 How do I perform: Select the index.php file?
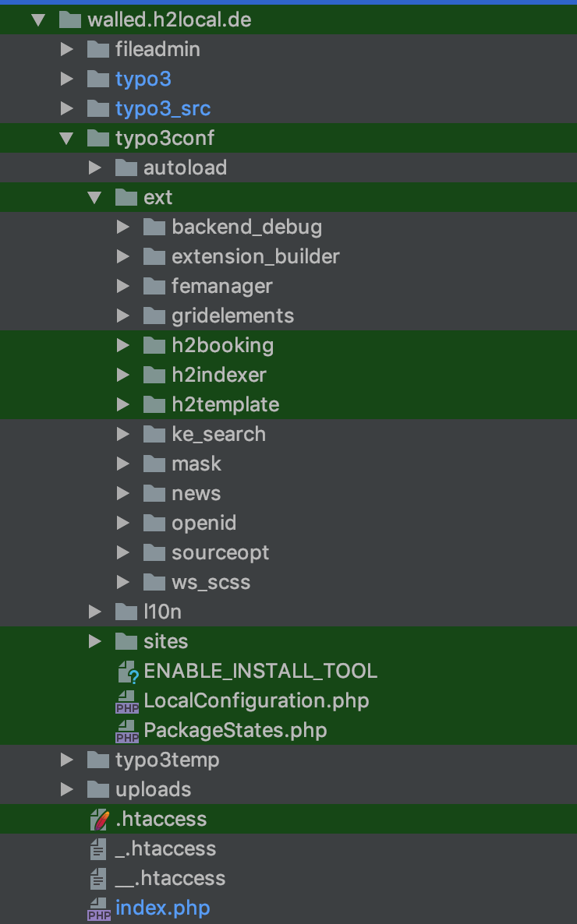[x=162, y=908]
